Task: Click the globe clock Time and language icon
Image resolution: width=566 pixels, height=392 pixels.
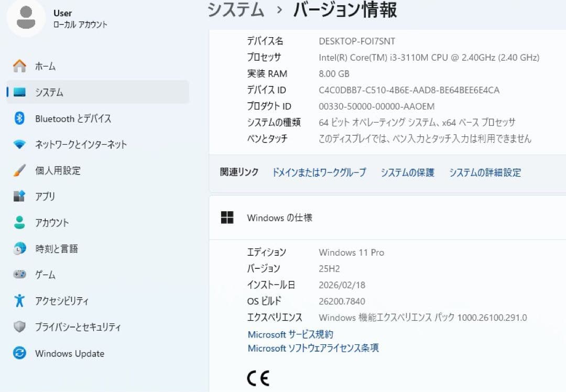Action: click(19, 248)
